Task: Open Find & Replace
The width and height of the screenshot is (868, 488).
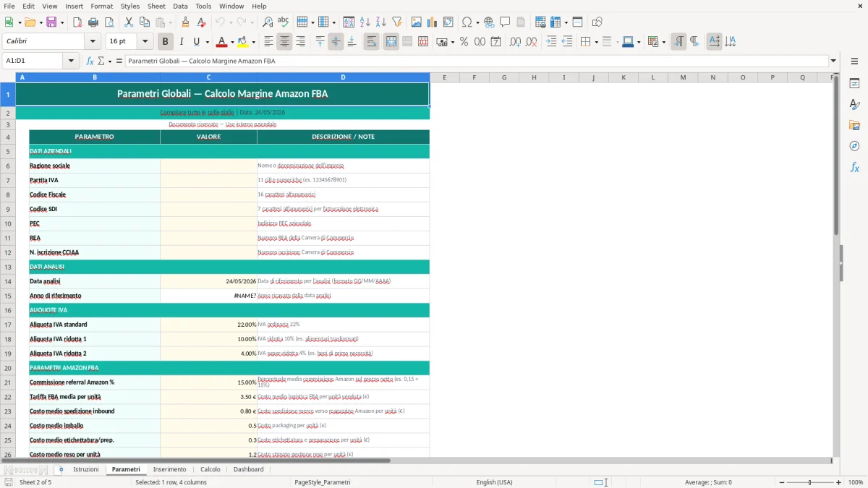Action: 267,22
